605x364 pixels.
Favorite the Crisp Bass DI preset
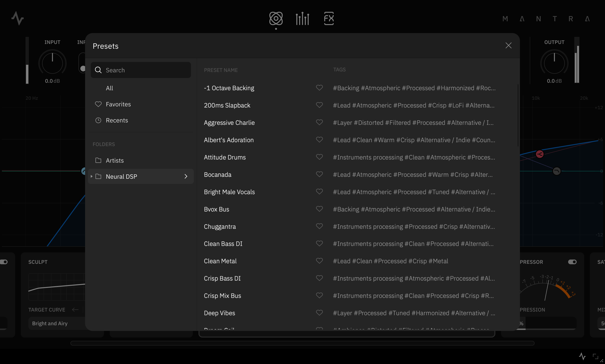tap(319, 278)
